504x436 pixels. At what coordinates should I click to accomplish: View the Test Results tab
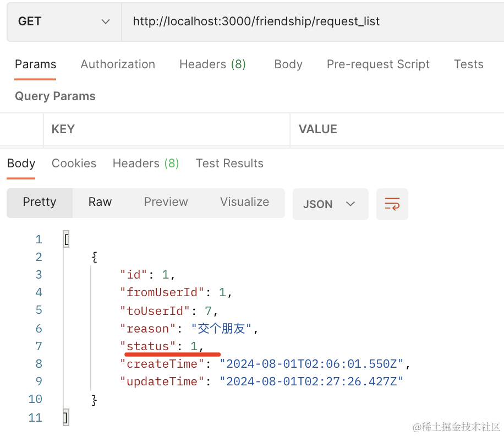(229, 163)
